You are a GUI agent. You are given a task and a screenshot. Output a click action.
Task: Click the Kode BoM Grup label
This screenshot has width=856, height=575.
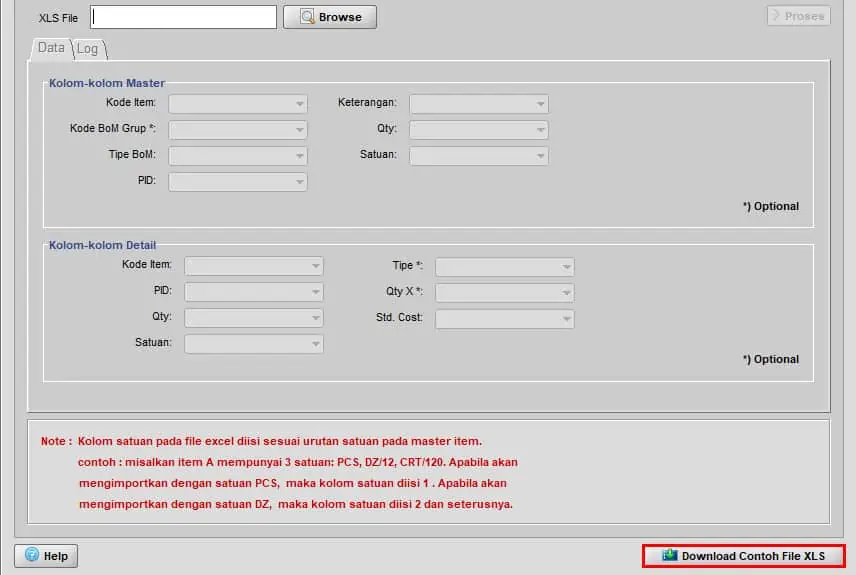pos(112,128)
